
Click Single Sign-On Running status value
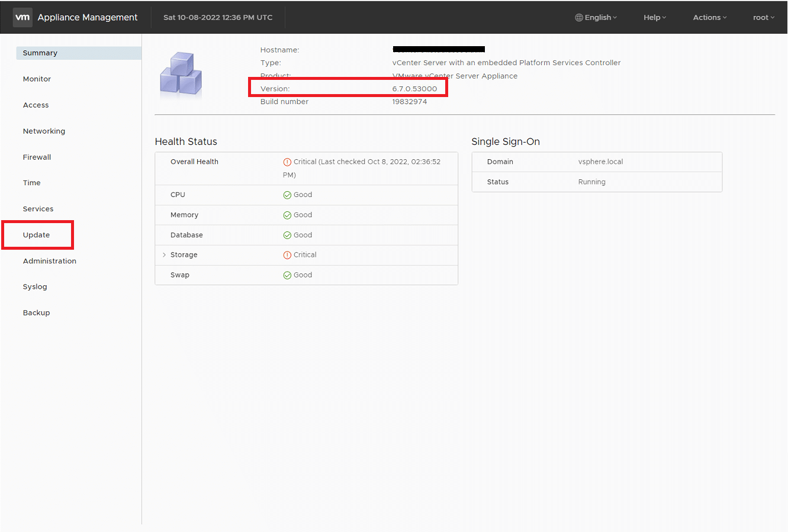pyautogui.click(x=591, y=182)
